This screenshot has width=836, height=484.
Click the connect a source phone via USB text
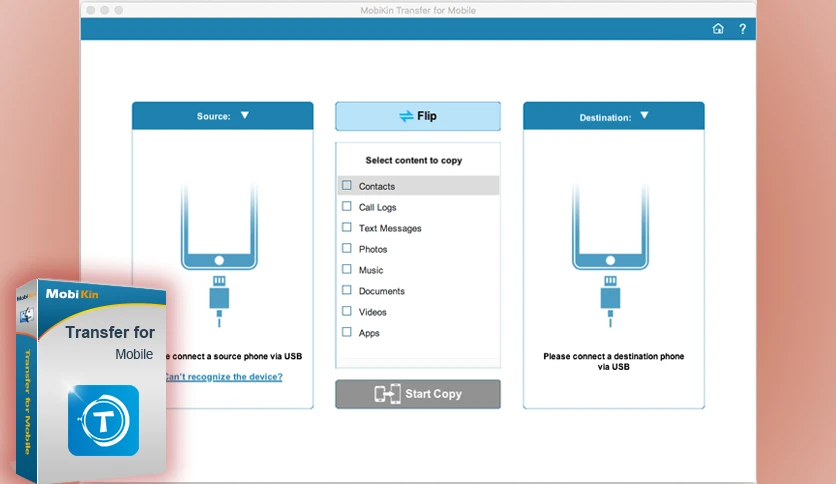click(234, 356)
